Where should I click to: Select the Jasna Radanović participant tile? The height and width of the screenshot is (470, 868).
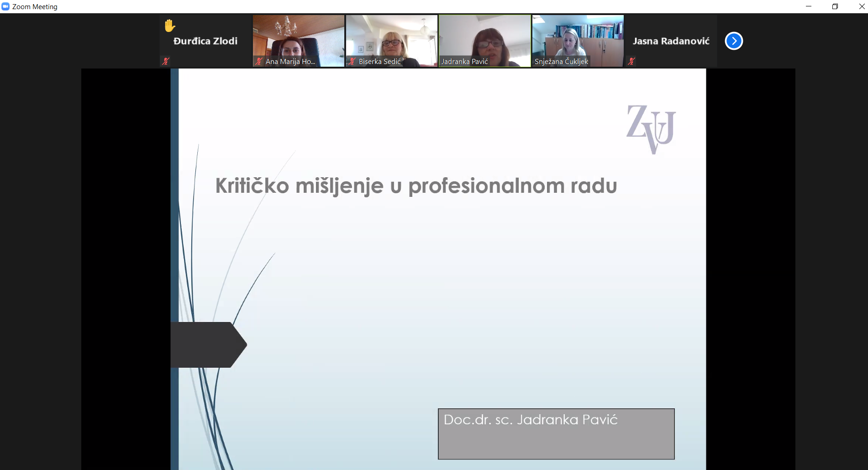(x=671, y=41)
